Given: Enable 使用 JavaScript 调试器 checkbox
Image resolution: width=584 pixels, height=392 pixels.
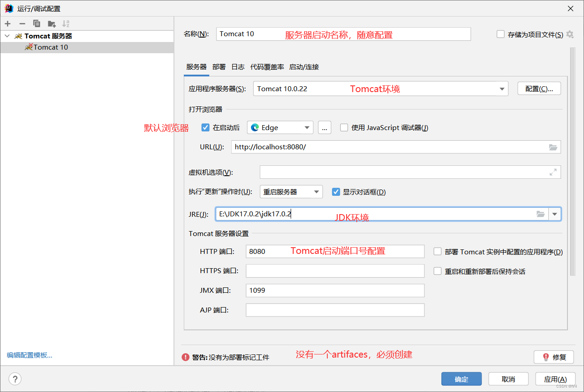Looking at the screenshot, I should point(344,127).
